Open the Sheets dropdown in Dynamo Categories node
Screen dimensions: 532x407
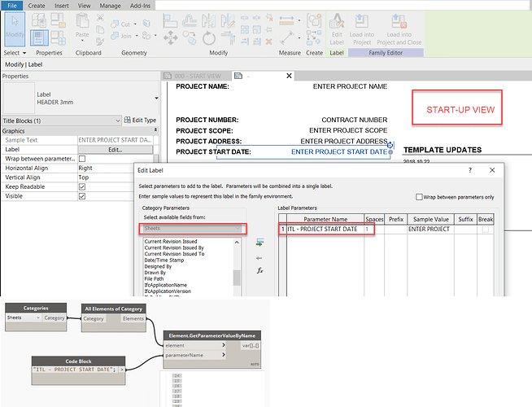coord(24,317)
